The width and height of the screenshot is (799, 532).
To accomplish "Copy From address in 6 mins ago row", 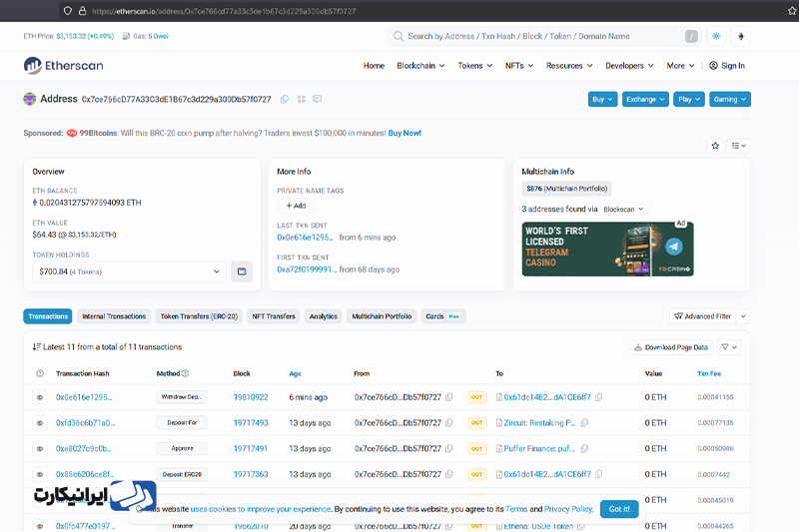I will pos(448,397).
